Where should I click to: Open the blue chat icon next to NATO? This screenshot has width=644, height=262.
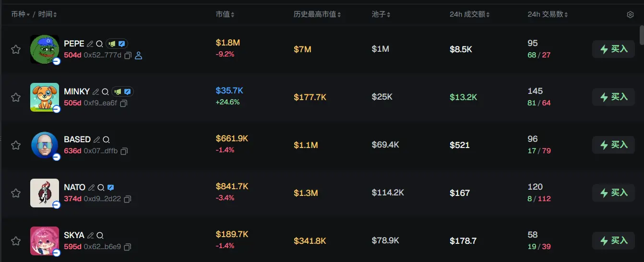111,187
